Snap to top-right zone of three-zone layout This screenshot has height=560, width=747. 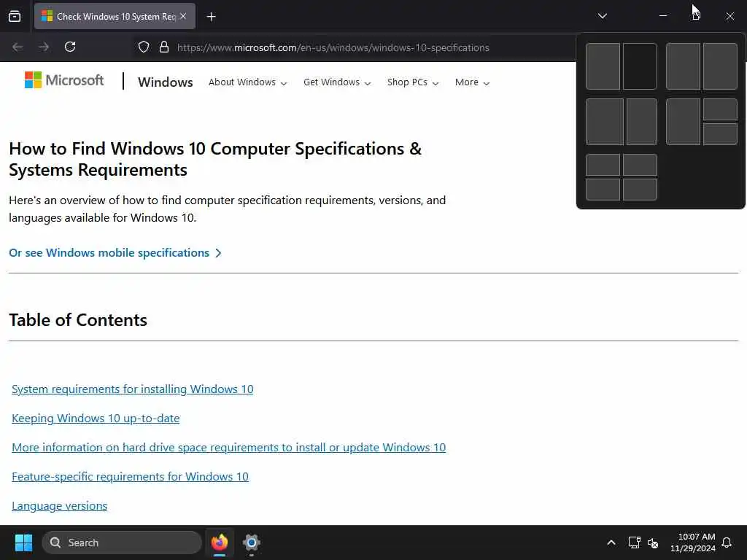point(720,109)
